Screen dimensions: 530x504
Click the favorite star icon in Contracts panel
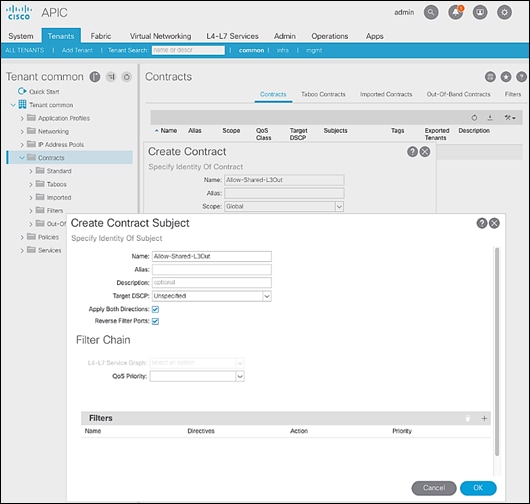point(506,77)
